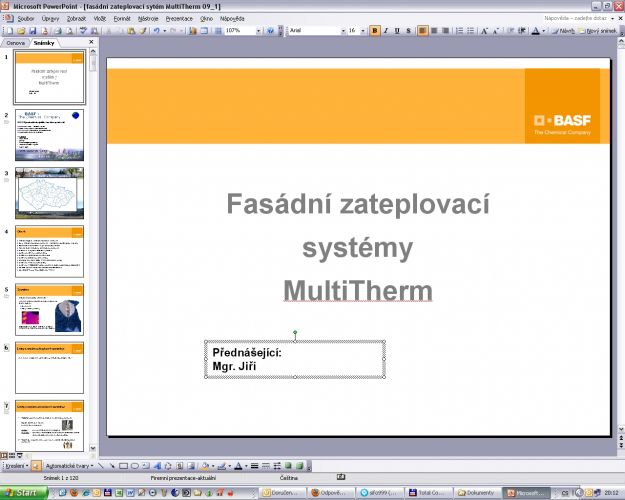This screenshot has width=625, height=500.
Task: Apply drawing toolbar font color swatch
Action: tap(238, 466)
